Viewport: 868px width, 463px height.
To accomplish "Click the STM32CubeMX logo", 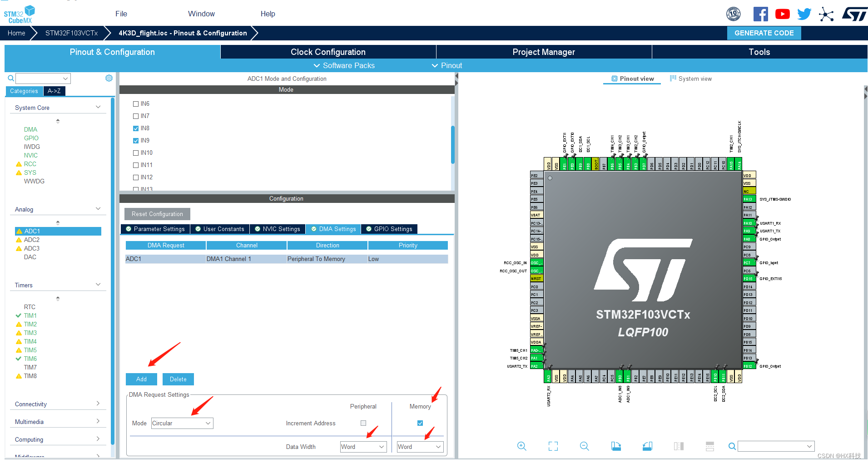I will click(20, 14).
